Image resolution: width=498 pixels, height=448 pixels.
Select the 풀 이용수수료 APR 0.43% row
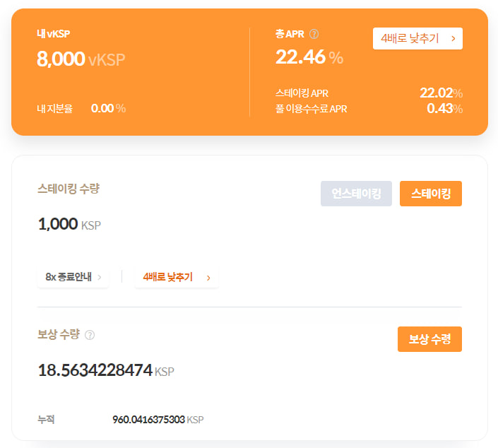coord(369,109)
